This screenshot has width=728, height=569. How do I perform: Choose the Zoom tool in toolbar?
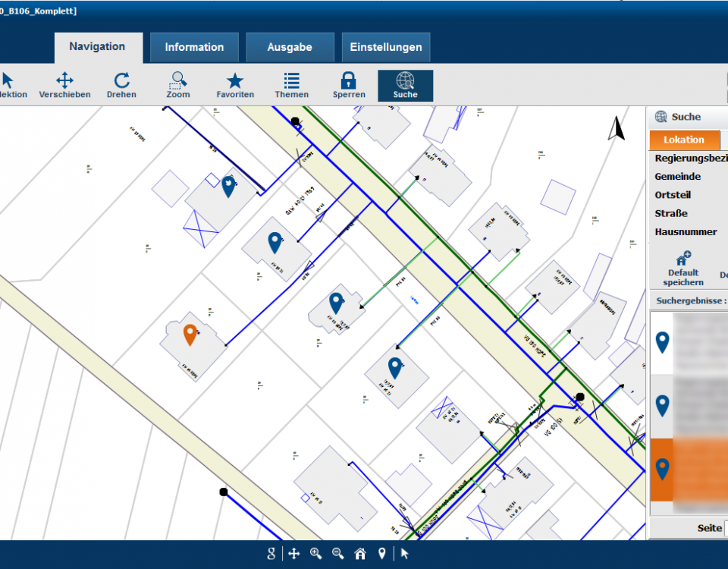pos(178,85)
